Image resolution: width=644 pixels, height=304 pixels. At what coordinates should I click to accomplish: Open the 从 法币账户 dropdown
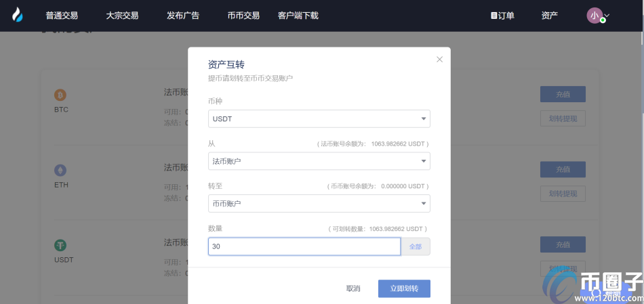pos(319,161)
